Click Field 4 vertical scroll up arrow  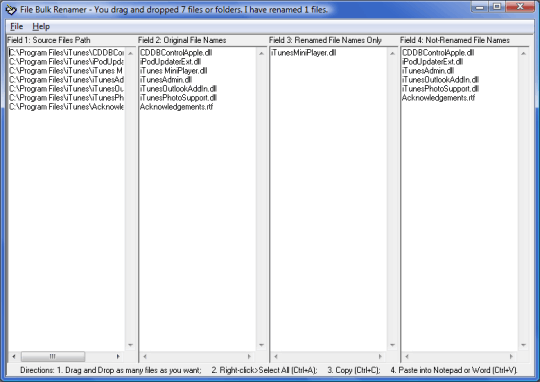pyautogui.click(x=523, y=53)
